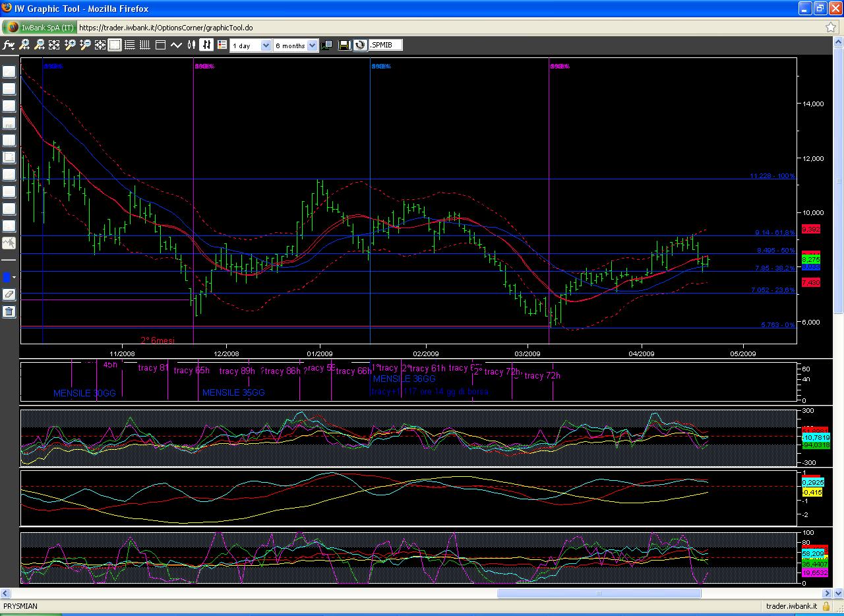Click the '2° 6mesi' red annotation
Image resolution: width=844 pixels, height=616 pixels.
click(x=158, y=341)
